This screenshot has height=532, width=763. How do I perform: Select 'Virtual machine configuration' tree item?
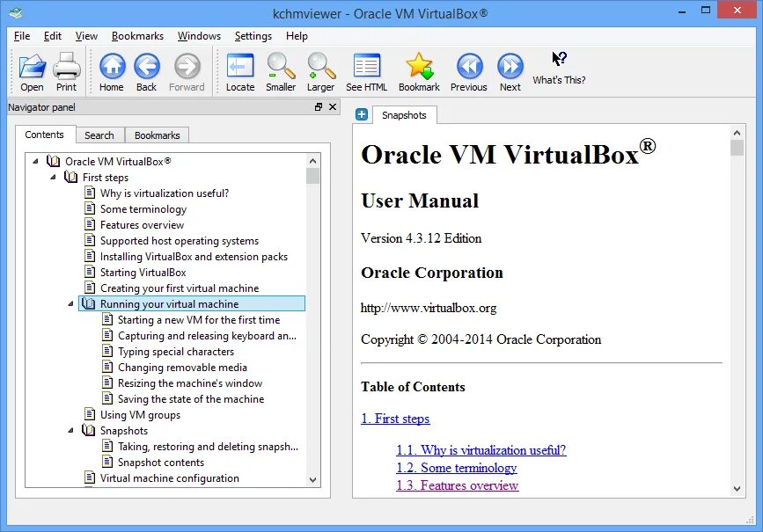(169, 478)
